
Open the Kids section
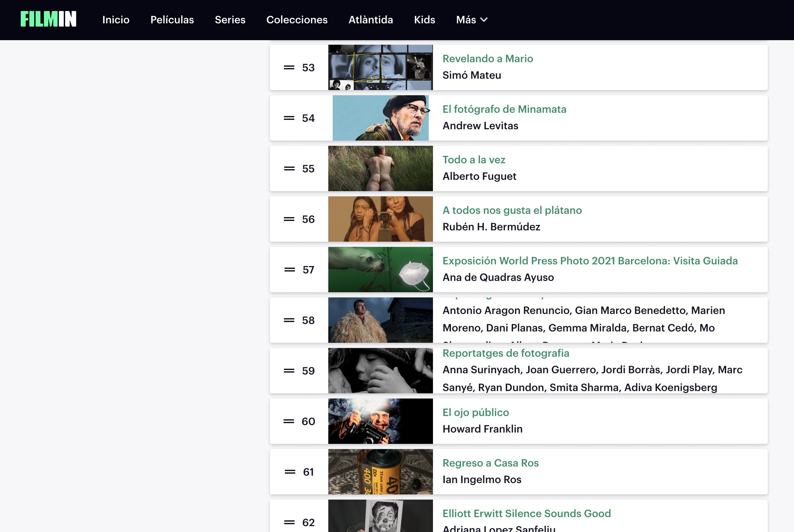424,20
